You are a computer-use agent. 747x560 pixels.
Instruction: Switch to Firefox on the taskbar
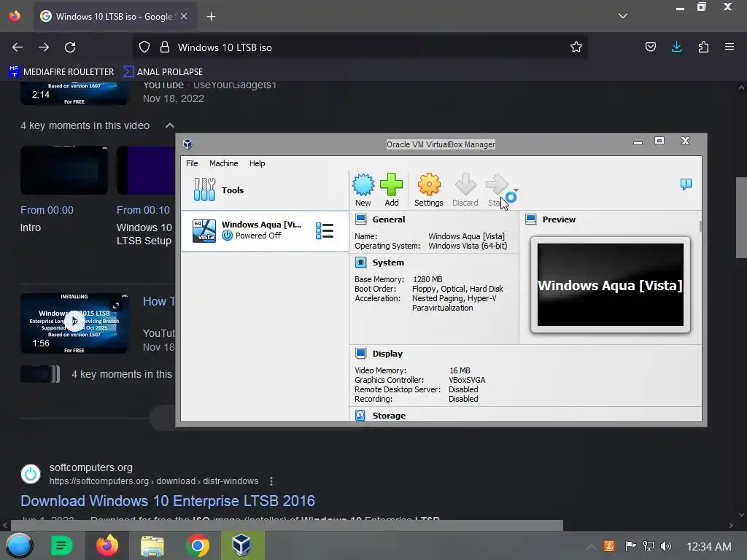107,545
